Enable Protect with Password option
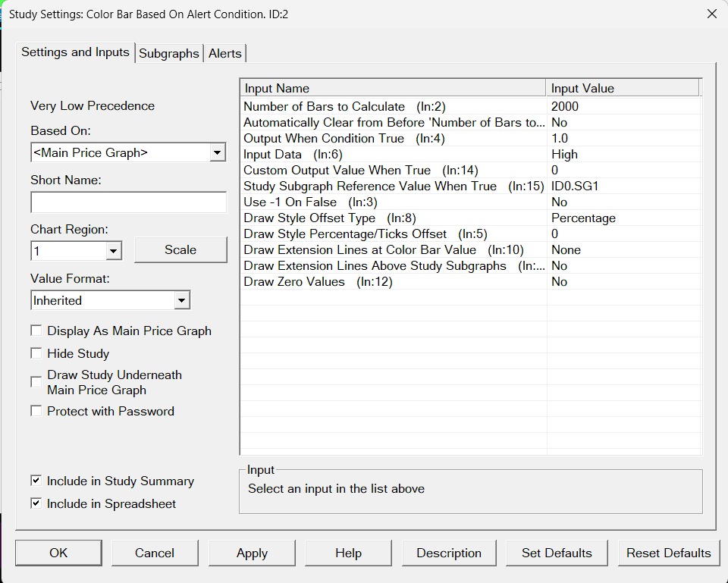 pos(36,411)
